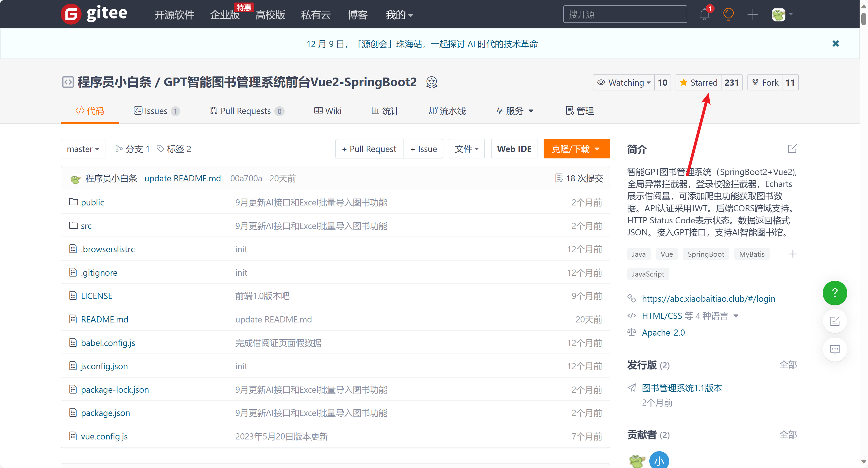Click the green help question-mark button
Image resolution: width=868 pixels, height=468 pixels.
pos(834,293)
